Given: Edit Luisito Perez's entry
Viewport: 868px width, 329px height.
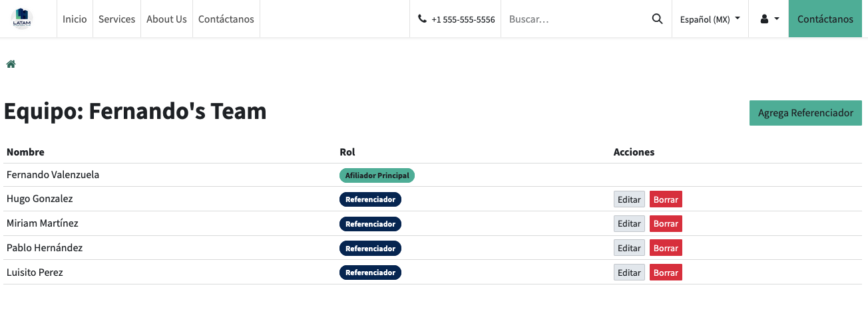Looking at the screenshot, I should point(628,273).
